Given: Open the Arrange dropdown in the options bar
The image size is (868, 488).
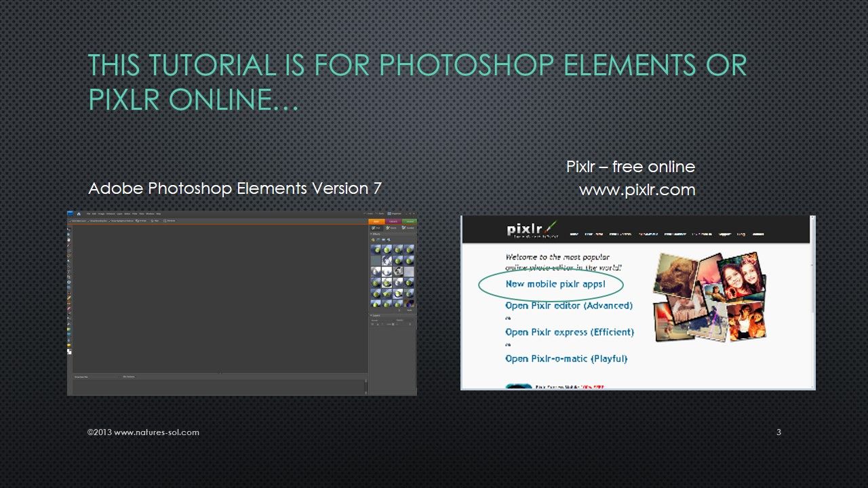Looking at the screenshot, I should tap(142, 220).
